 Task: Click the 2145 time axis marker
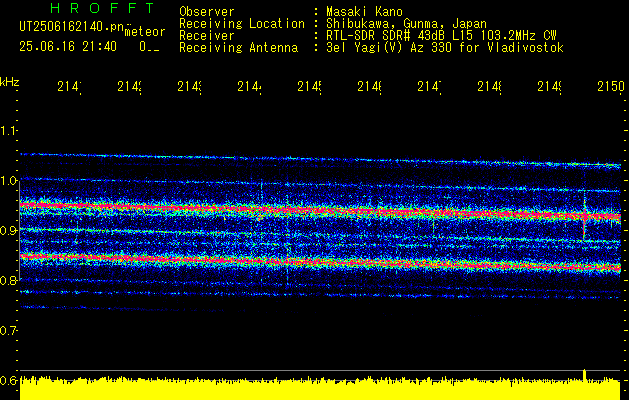(310, 87)
